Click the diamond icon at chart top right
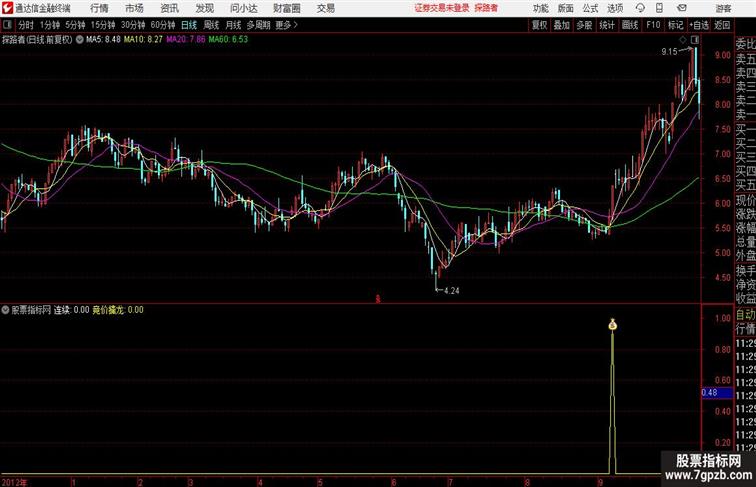 coord(683,40)
